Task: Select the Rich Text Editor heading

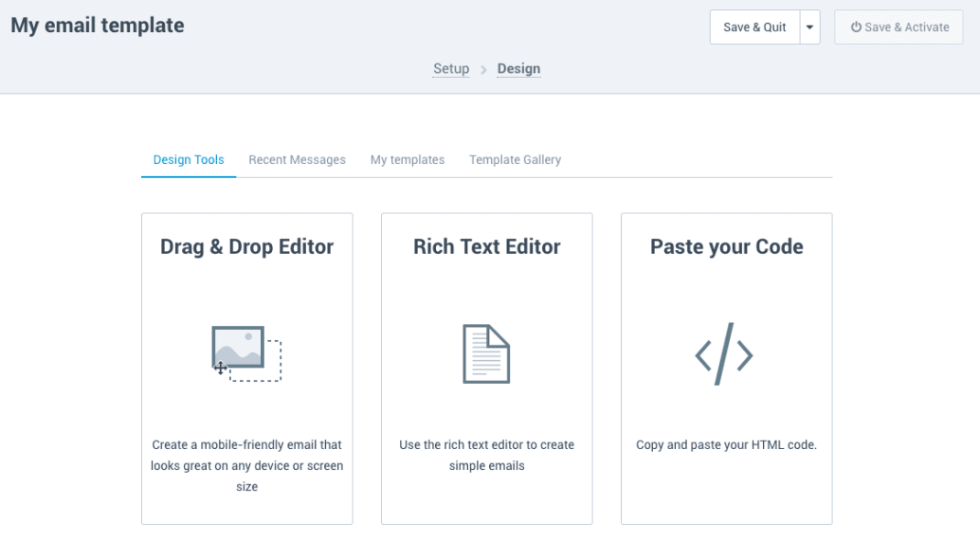Action: pyautogui.click(x=487, y=247)
